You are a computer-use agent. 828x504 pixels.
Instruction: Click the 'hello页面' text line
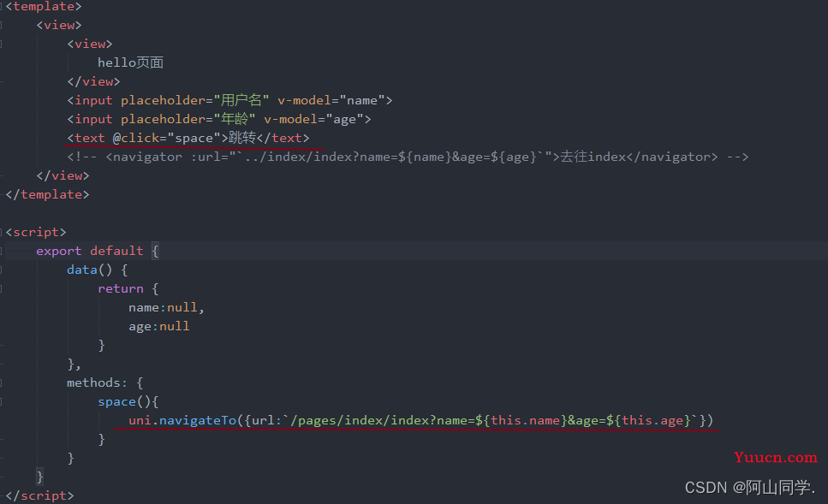click(x=130, y=62)
